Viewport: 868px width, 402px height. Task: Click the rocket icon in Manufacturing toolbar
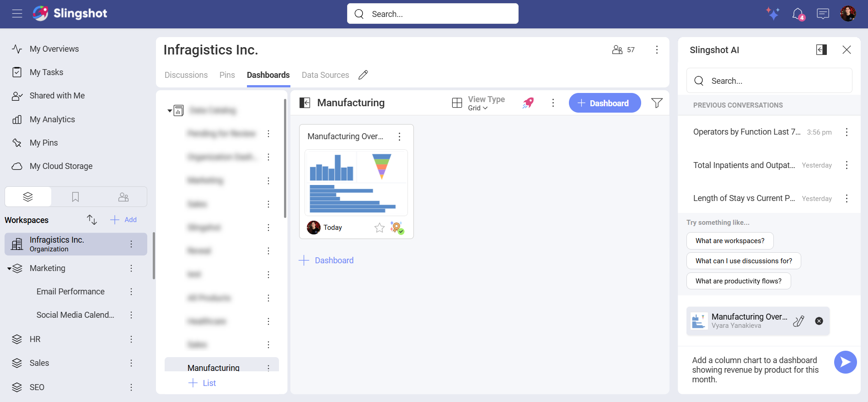tap(528, 103)
